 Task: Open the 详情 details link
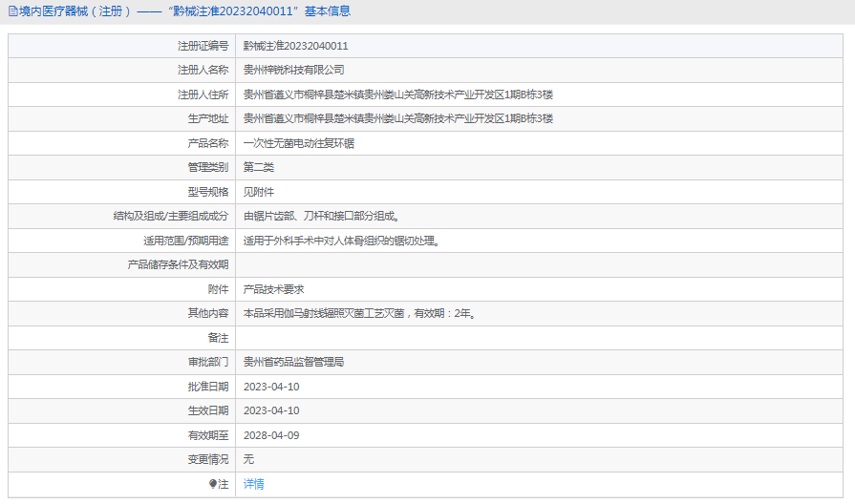click(x=253, y=484)
